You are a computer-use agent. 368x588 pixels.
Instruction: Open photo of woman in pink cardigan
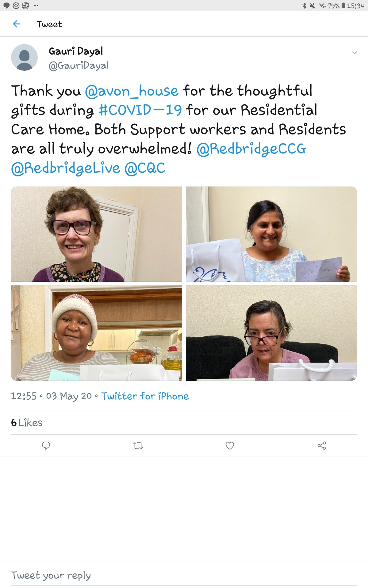pyautogui.click(x=271, y=333)
